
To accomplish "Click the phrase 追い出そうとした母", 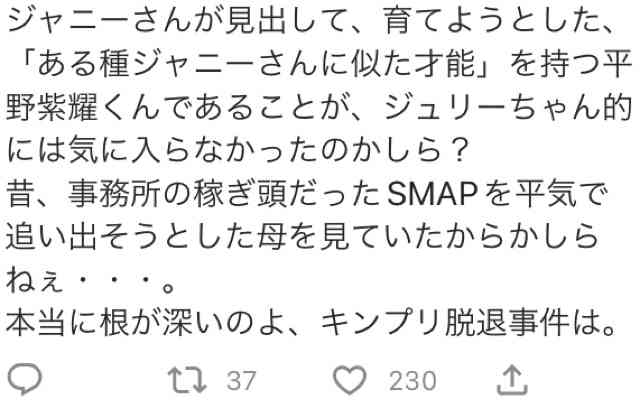I will (146, 237).
